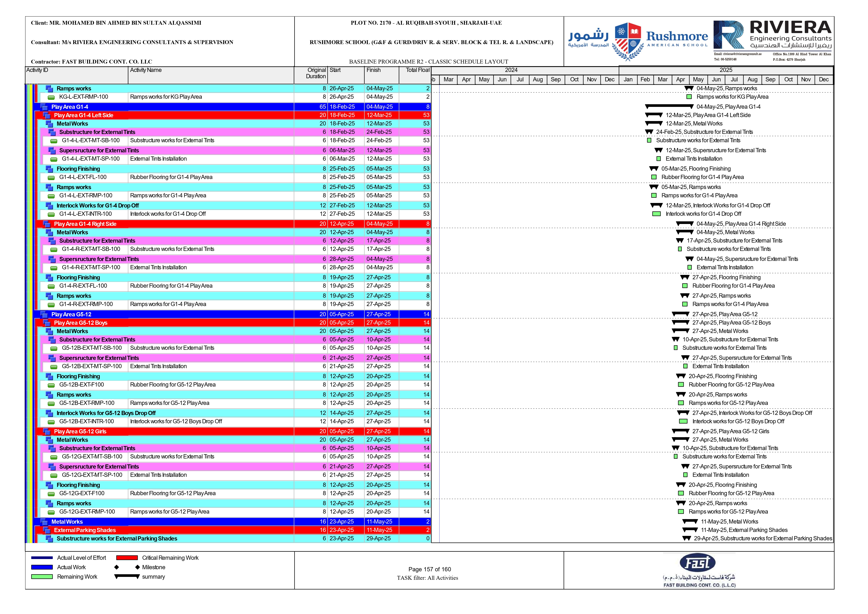The height and width of the screenshot is (614, 868).
Task: Click the Gantt summary bar labeled 04-May-25, Play Area G1-4
Action: [669, 107]
